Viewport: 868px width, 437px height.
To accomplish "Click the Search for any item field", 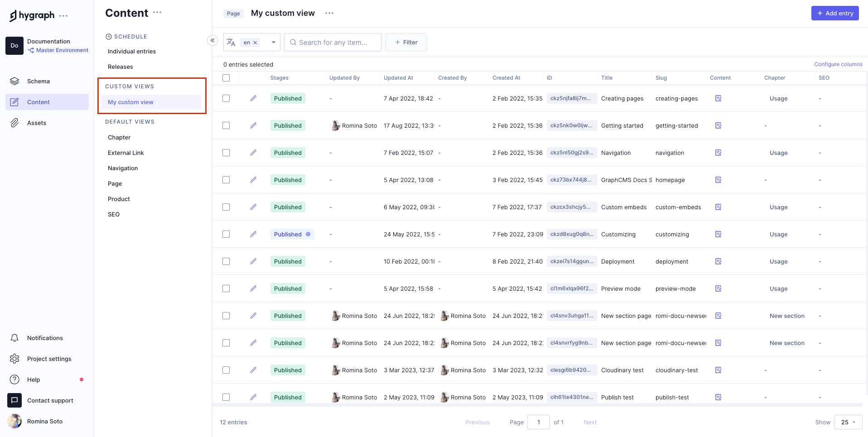I will click(x=333, y=42).
